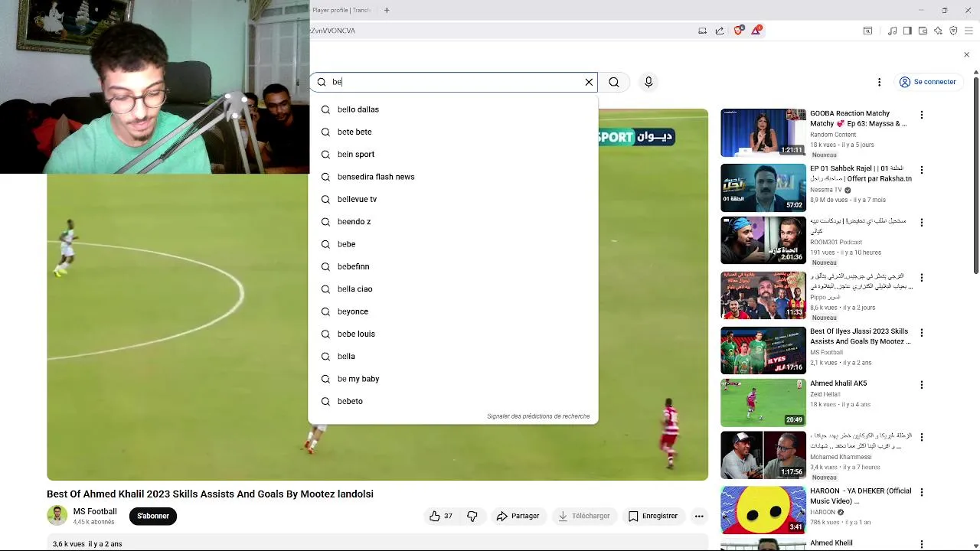Select suggestion 'bete bete'

click(x=453, y=132)
